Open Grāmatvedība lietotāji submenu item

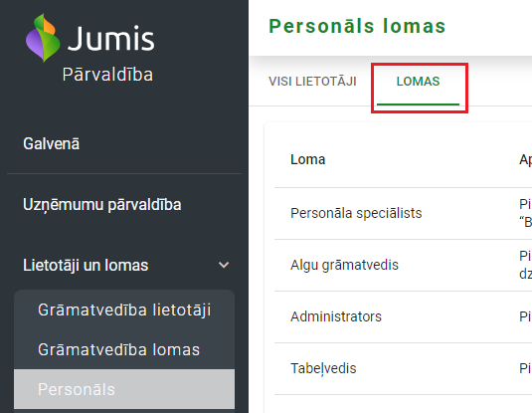pos(124,310)
